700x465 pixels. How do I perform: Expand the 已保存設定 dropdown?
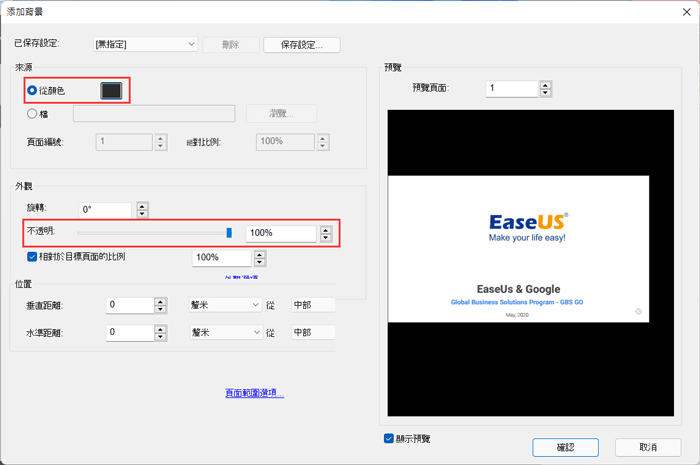click(191, 45)
